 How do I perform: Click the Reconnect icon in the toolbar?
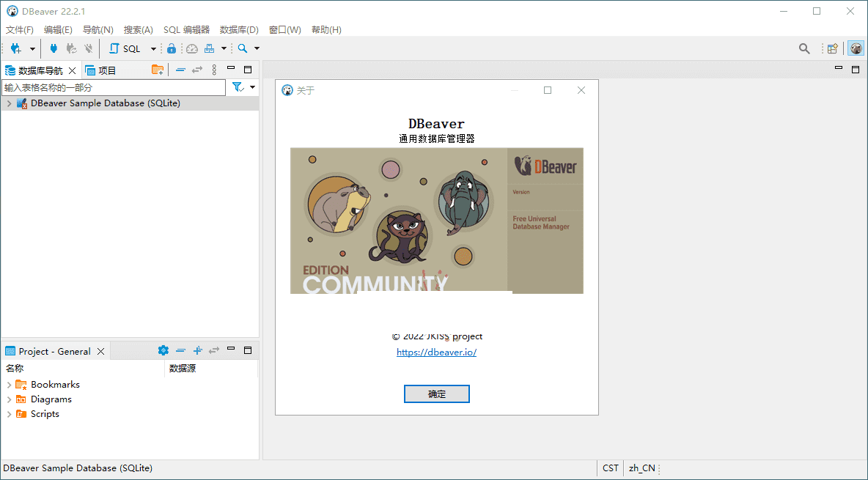(71, 48)
